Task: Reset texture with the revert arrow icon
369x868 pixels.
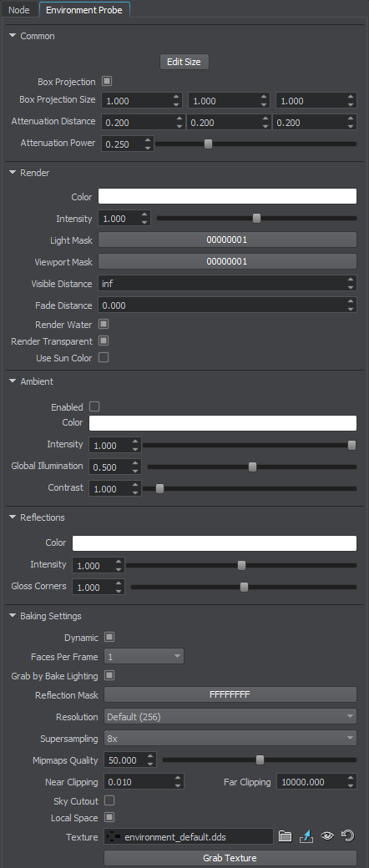Action: click(348, 836)
